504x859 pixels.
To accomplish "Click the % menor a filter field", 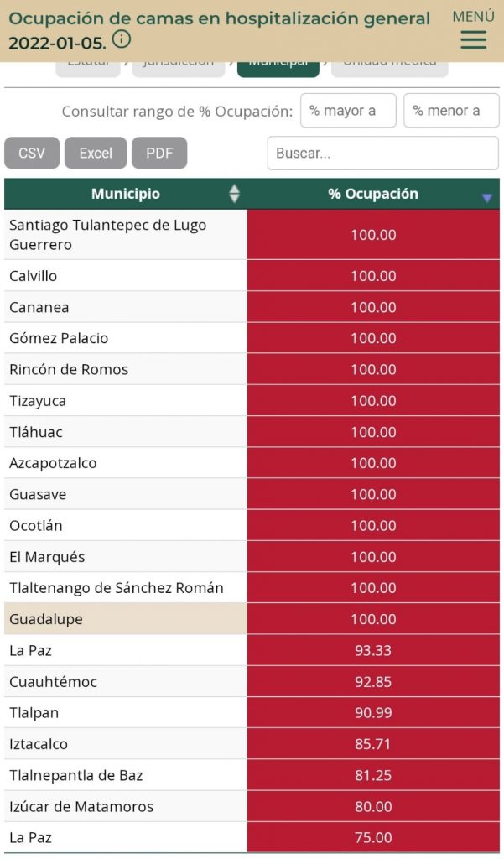I will [452, 110].
